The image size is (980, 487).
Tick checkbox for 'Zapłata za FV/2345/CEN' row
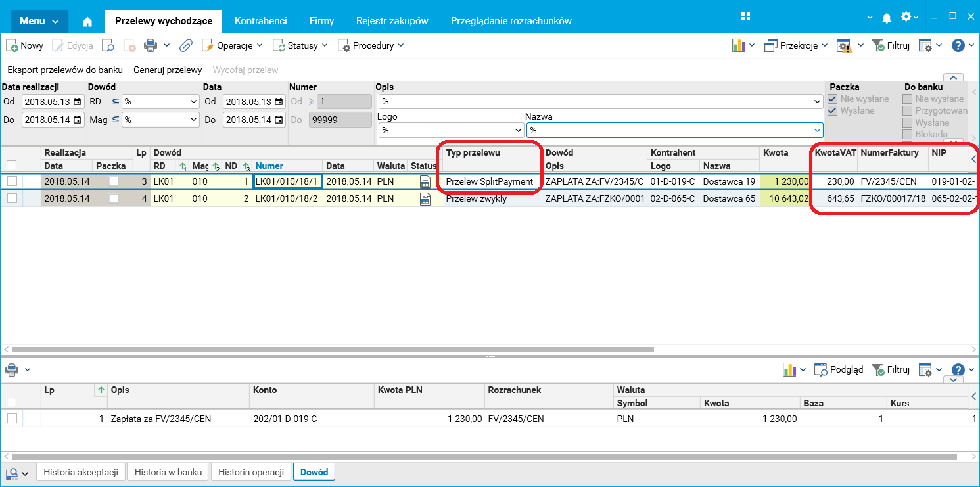(x=12, y=418)
